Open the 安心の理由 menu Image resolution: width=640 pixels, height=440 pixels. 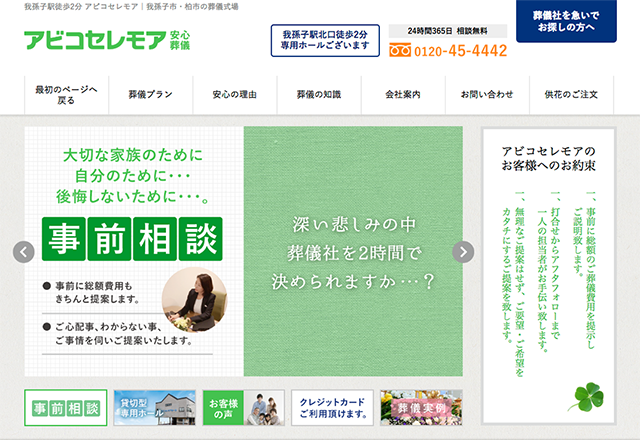tap(235, 95)
